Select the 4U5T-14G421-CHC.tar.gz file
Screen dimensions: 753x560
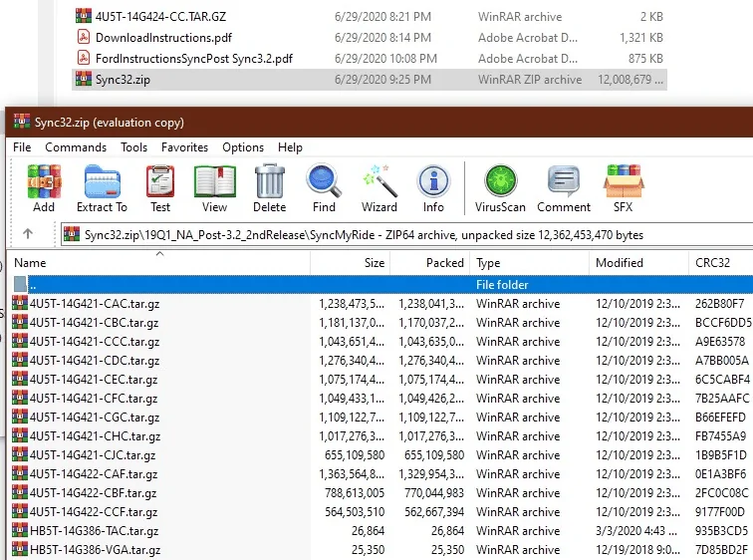tap(95, 436)
